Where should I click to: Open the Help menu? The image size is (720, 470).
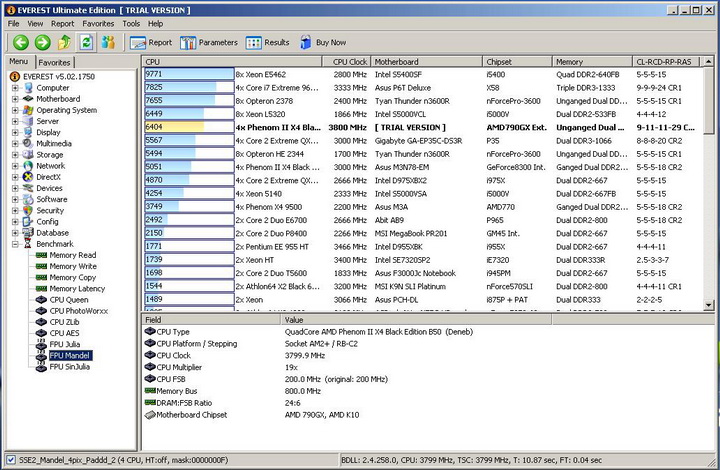155,23
